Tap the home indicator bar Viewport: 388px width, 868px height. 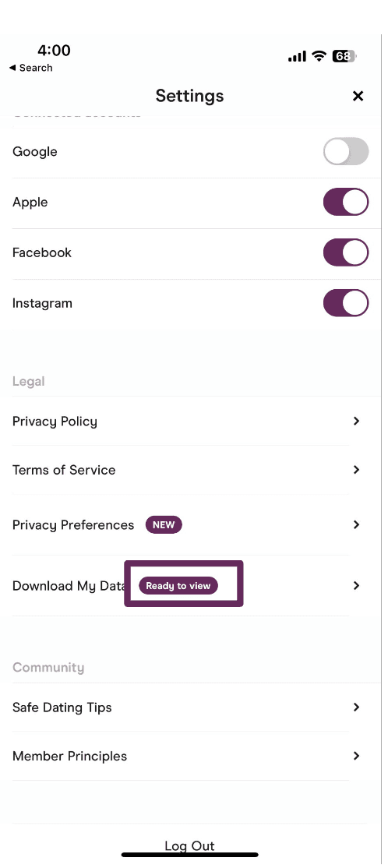click(x=190, y=856)
